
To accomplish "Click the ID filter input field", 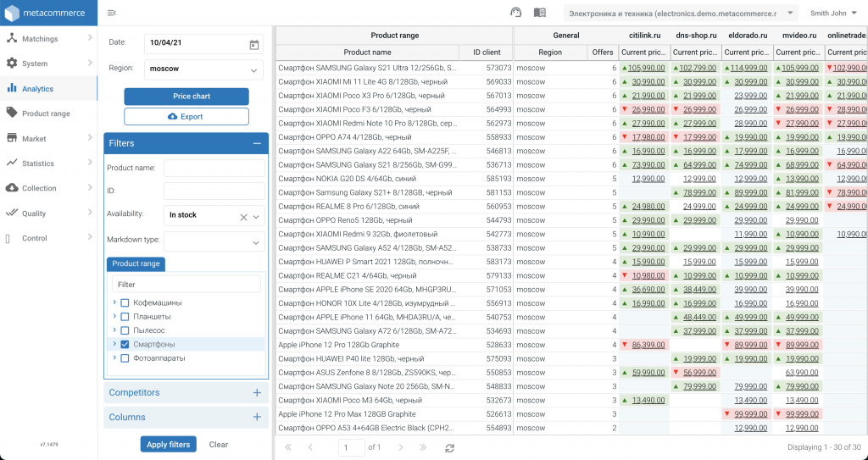I will pyautogui.click(x=214, y=191).
